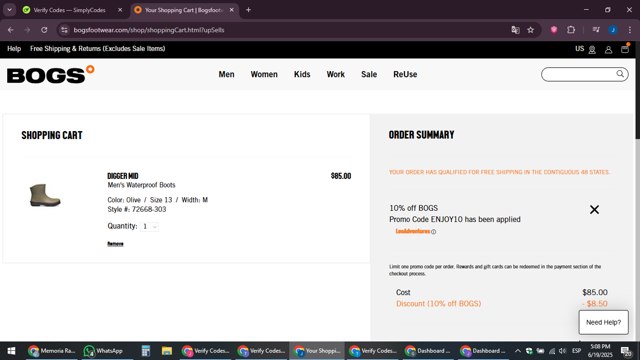Open the shopping bag cart icon

point(625,49)
